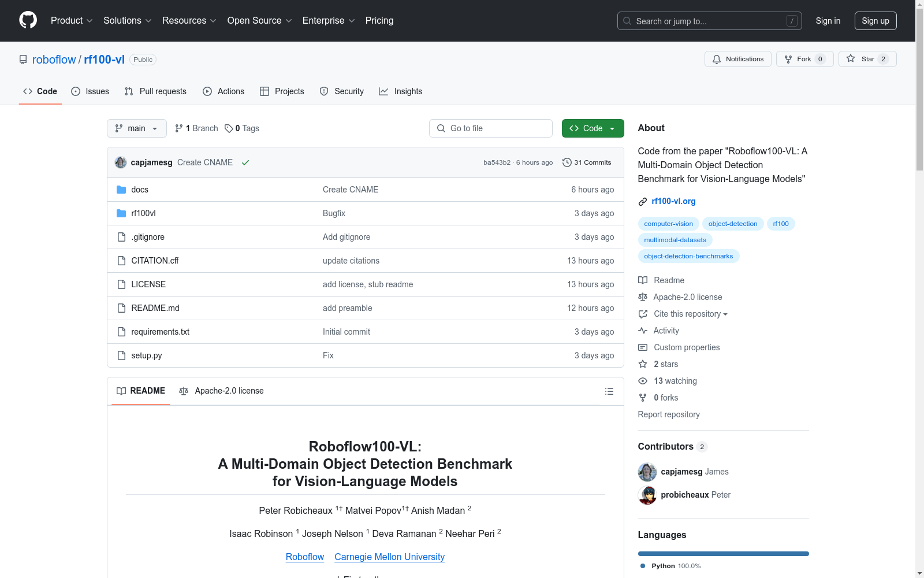Image resolution: width=924 pixels, height=578 pixels.
Task: Fork the rf100-vl repository
Action: tap(805, 59)
